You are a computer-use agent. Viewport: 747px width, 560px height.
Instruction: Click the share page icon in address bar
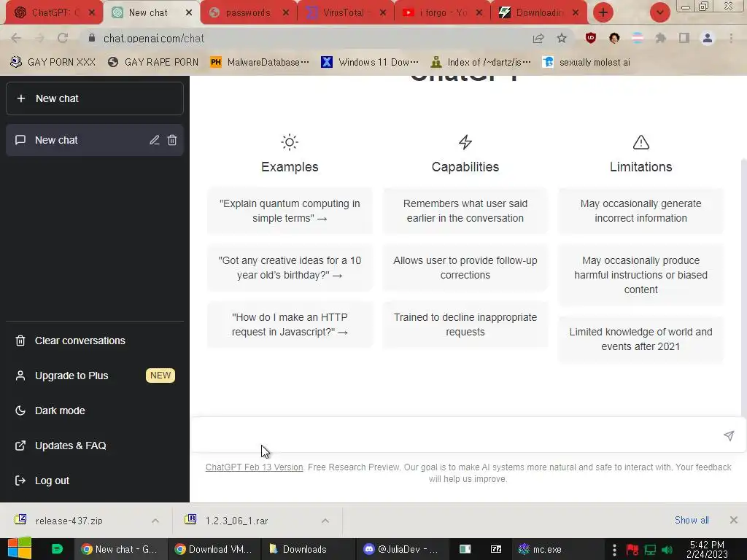(538, 39)
